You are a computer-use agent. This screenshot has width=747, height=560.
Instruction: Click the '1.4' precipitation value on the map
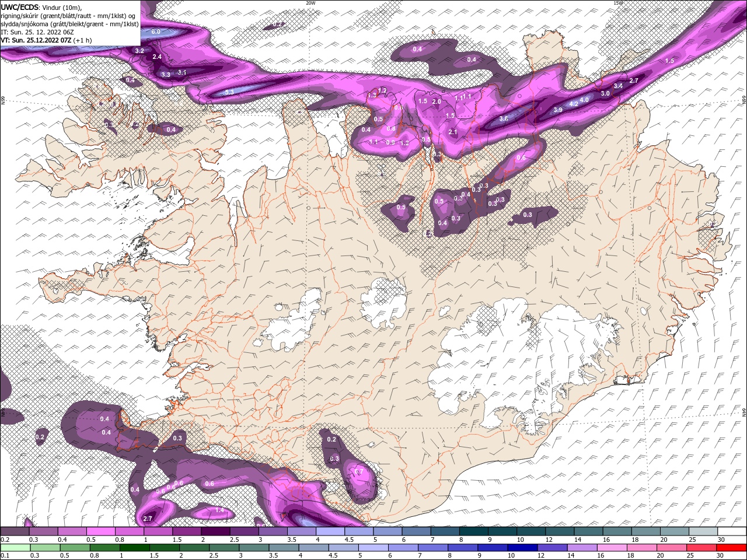(x=220, y=510)
